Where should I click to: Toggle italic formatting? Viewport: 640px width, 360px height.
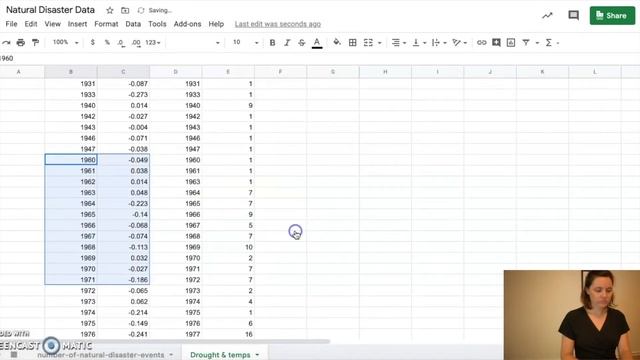click(x=287, y=42)
